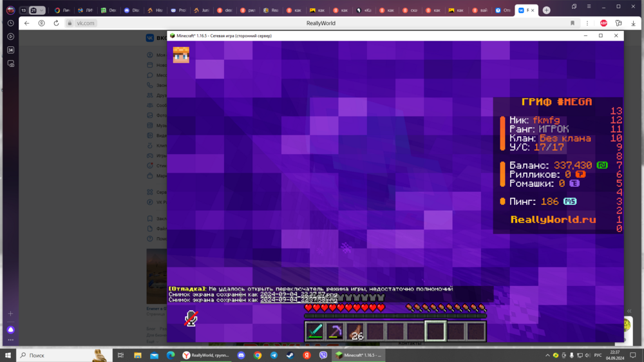Open File Explorer from taskbar
Viewport: 644px width, 362px height.
click(x=138, y=355)
